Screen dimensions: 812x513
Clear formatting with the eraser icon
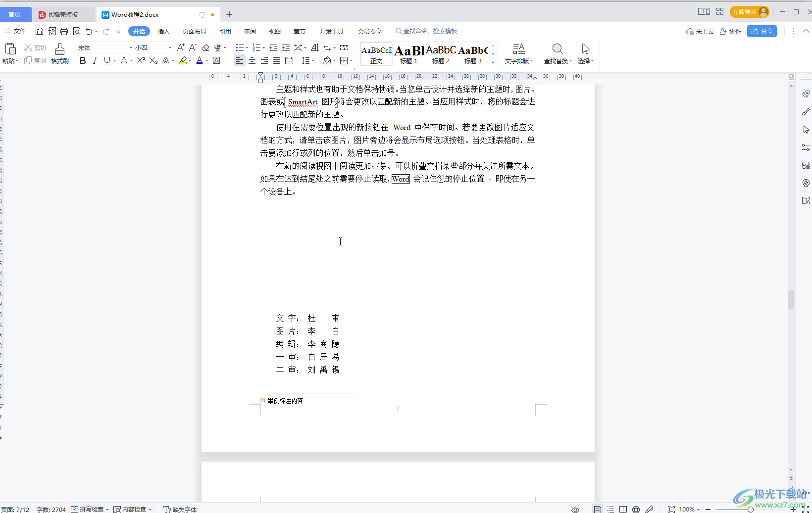coord(205,47)
